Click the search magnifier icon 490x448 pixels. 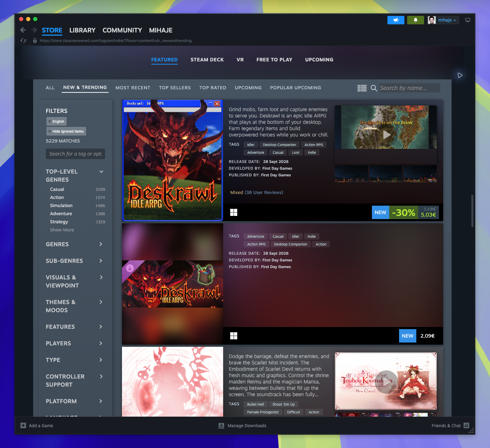coord(374,88)
